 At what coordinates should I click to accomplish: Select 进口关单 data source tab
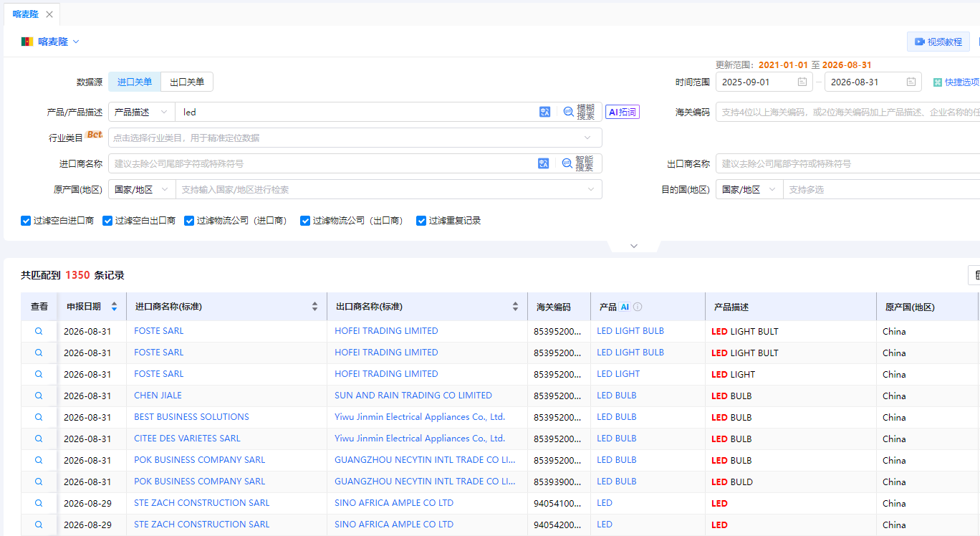(135, 82)
